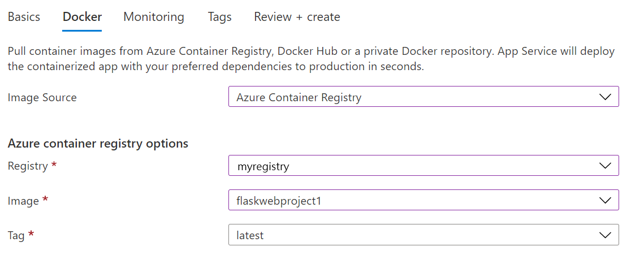Go to the Tags tab

pyautogui.click(x=220, y=17)
